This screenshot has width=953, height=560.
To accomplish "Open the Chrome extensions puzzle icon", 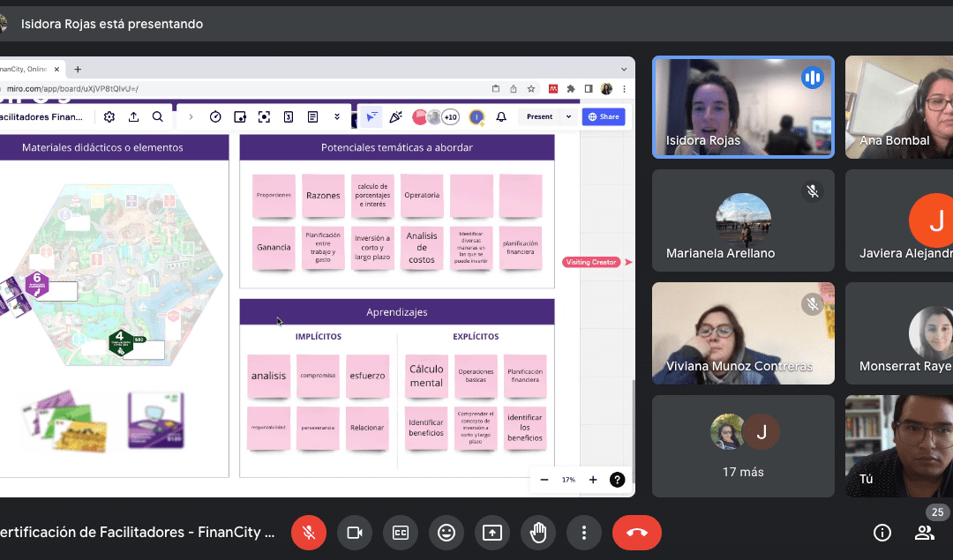I will coord(571,89).
